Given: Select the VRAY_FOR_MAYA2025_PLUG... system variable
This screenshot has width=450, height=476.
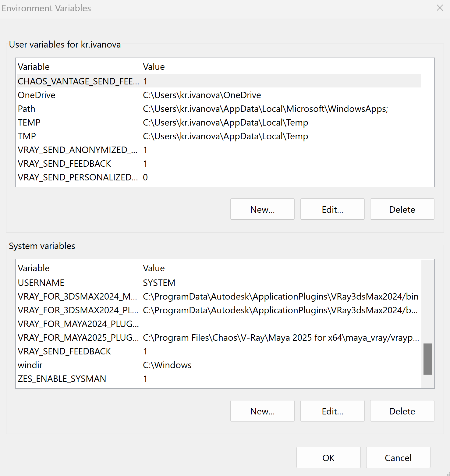Looking at the screenshot, I should pyautogui.click(x=219, y=337).
